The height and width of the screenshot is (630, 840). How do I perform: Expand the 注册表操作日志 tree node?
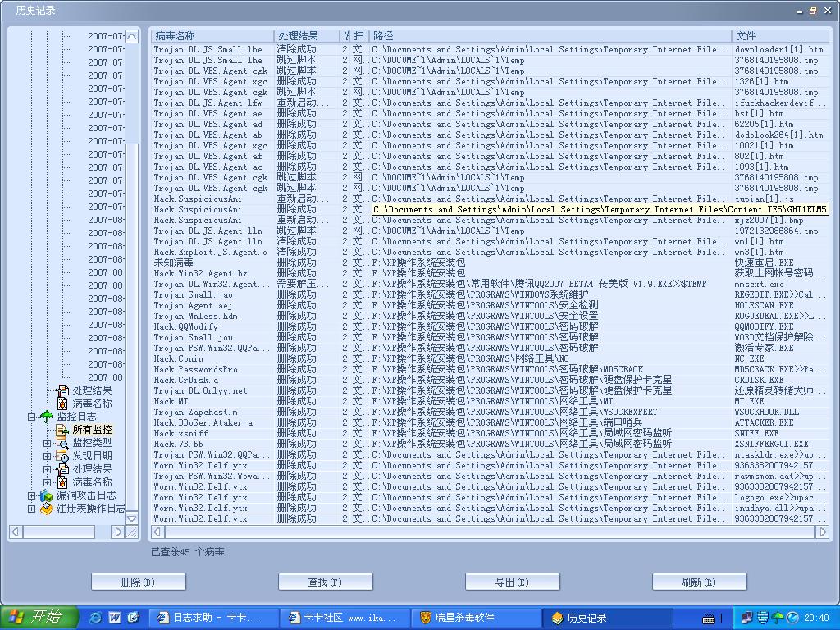(32, 509)
